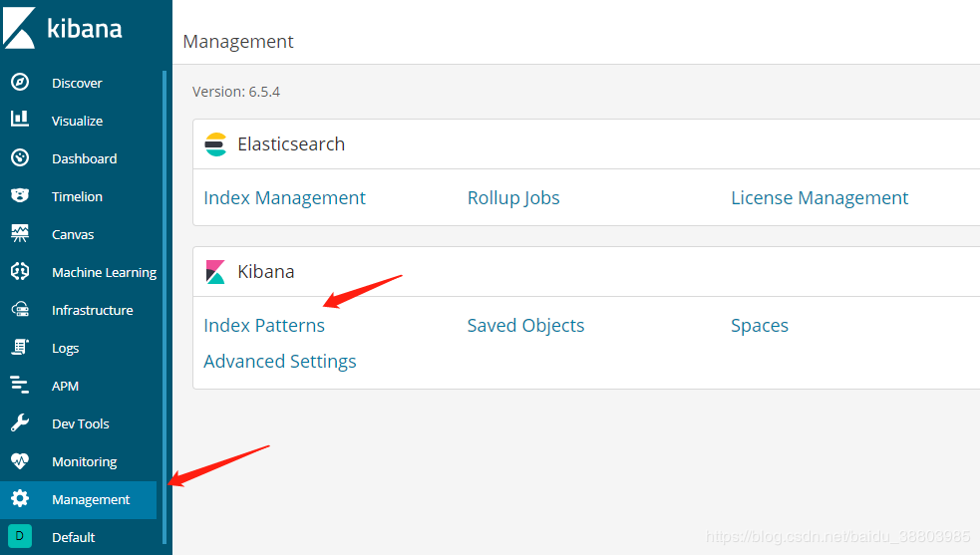
Task: Click the Kibana logo icon
Action: pyautogui.click(x=19, y=28)
